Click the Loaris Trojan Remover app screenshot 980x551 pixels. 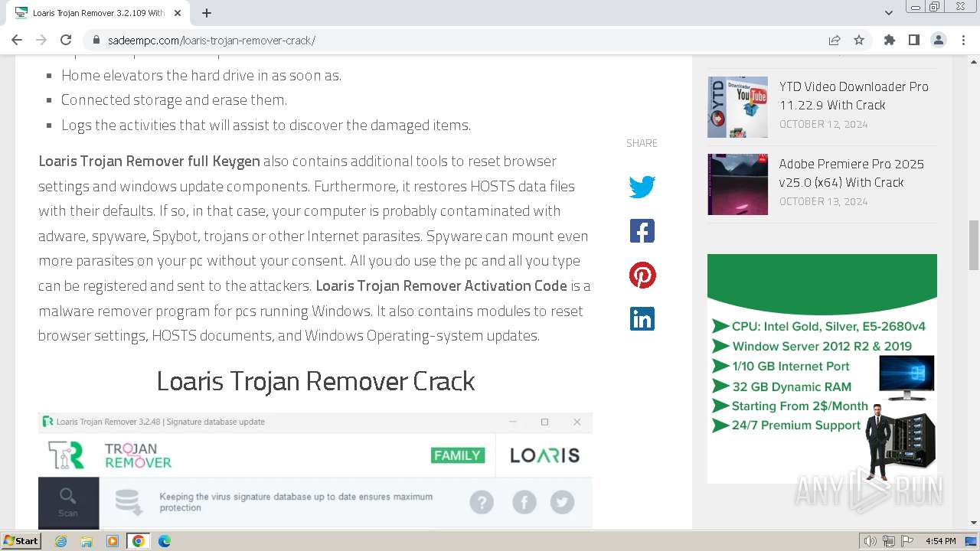[315, 471]
